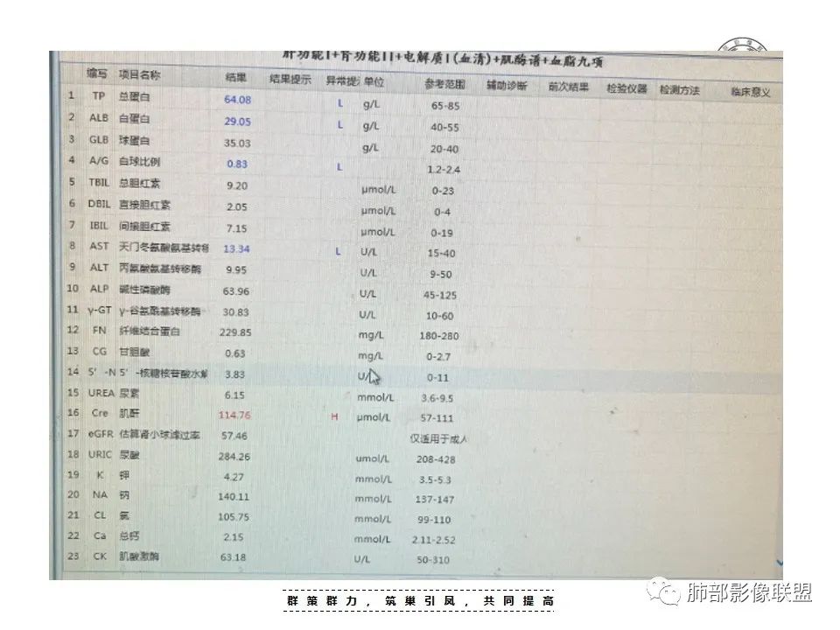
Task: Click reference range 65-85
Action: 445,106
